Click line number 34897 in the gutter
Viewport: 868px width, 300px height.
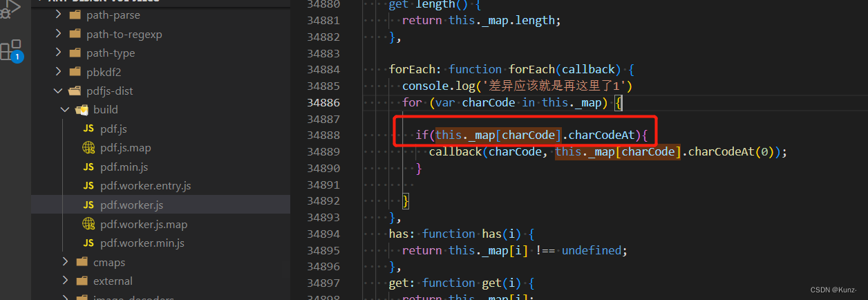[x=323, y=283]
